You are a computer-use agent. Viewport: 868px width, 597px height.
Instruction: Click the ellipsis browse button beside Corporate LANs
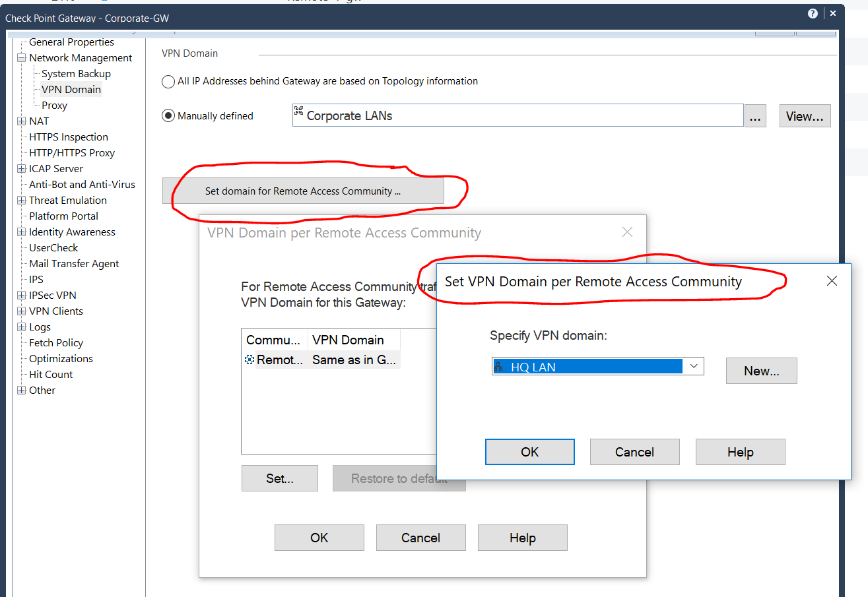pyautogui.click(x=755, y=117)
